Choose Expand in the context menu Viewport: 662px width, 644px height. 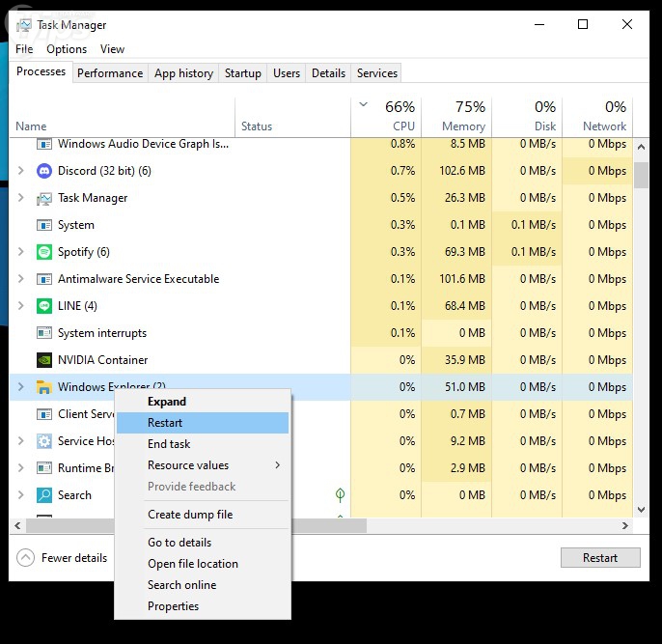coord(203,402)
